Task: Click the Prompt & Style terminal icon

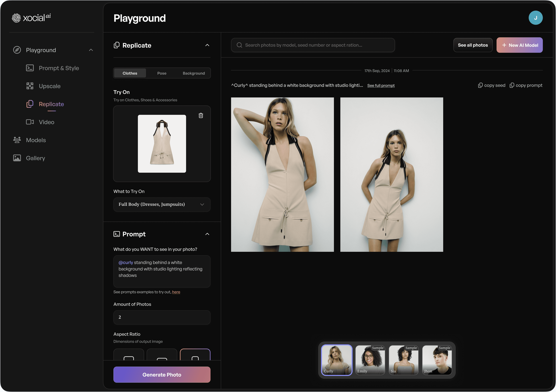Action: pyautogui.click(x=30, y=68)
